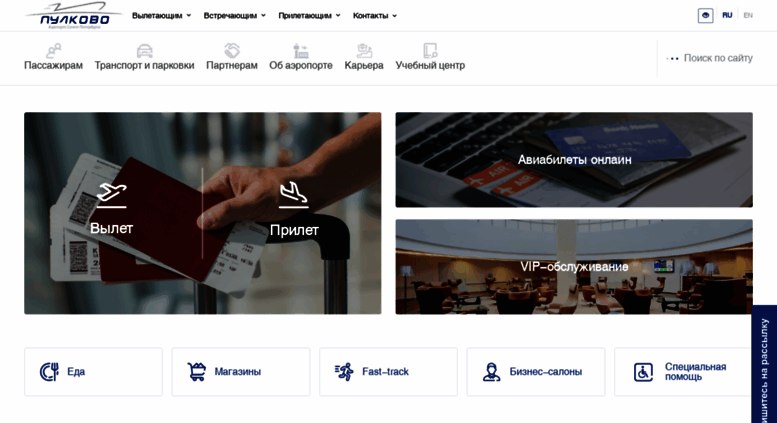The image size is (777, 423).
Task: Open the Контакты menu
Action: coord(375,16)
